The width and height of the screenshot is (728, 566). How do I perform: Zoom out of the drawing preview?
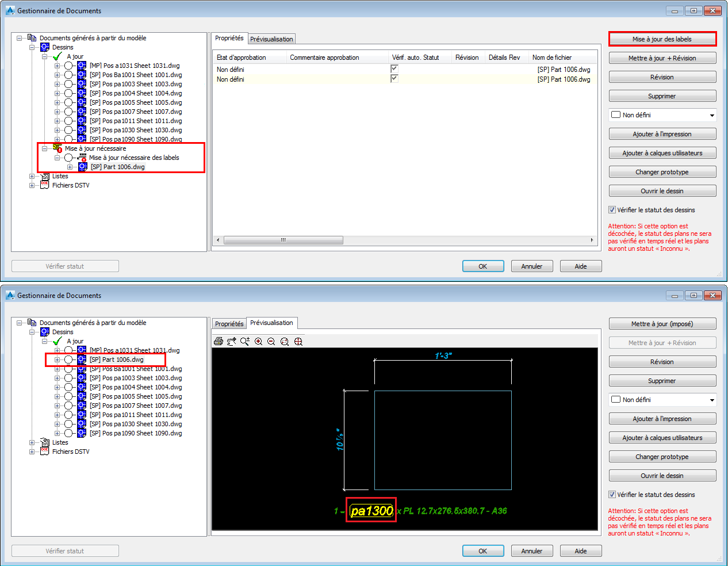pyautogui.click(x=271, y=342)
